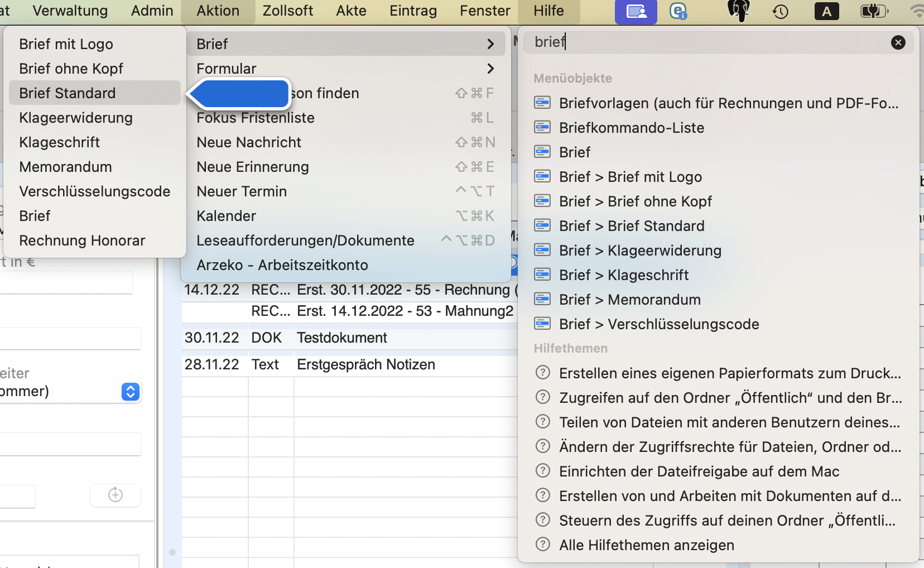Click help icon for Alle Hilfethemen anzeigen
924x568 pixels.
point(542,544)
